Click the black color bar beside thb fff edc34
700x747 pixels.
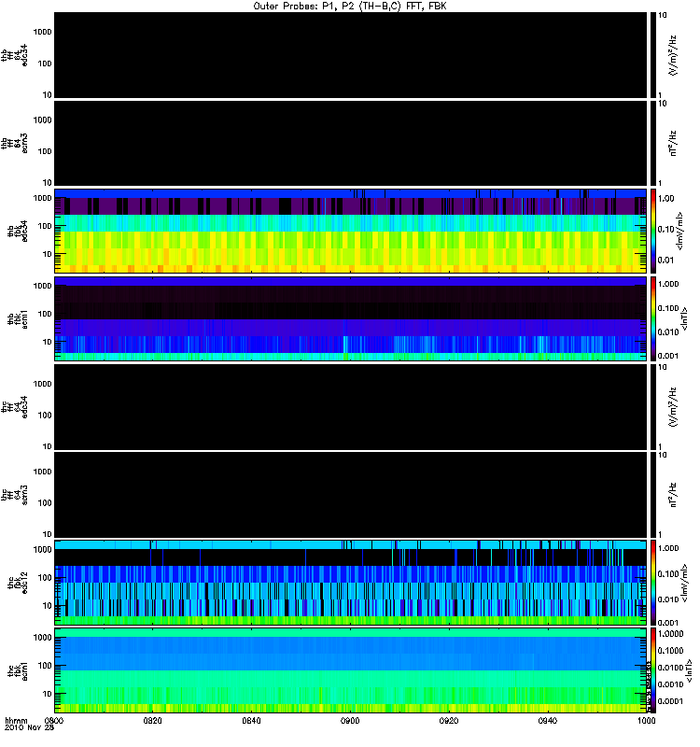[653, 55]
